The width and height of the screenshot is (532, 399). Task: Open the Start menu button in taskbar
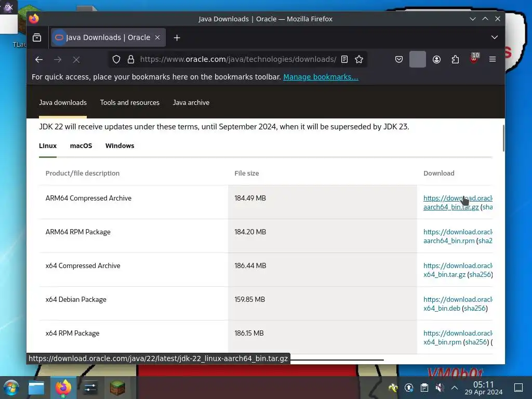click(10, 388)
